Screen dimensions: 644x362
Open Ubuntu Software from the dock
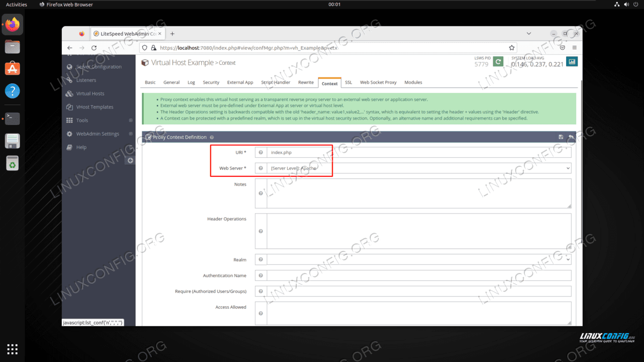12,69
